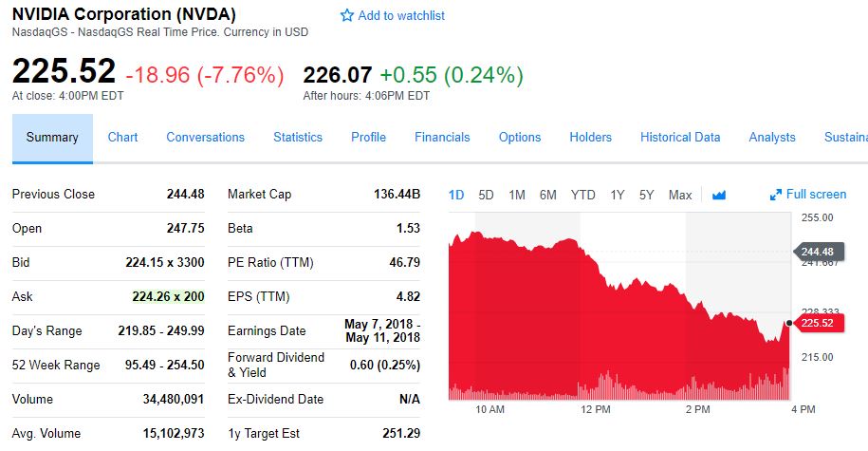Select the Options tab
Image resolution: width=868 pixels, height=451 pixels.
(x=520, y=138)
